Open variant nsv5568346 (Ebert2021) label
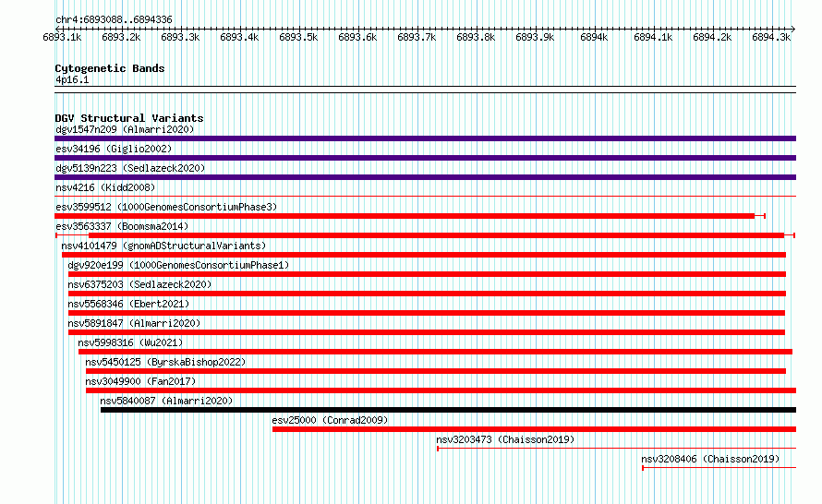The image size is (822, 504). click(128, 304)
